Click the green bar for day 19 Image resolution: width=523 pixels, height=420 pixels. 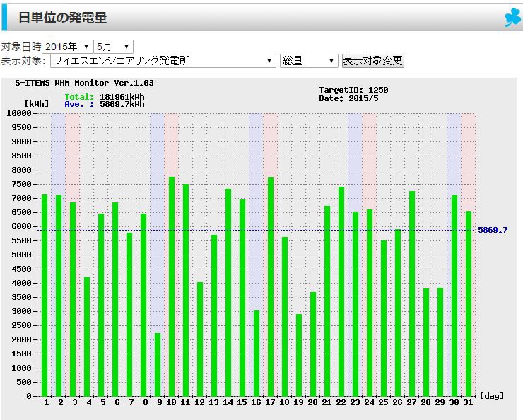[x=299, y=355]
